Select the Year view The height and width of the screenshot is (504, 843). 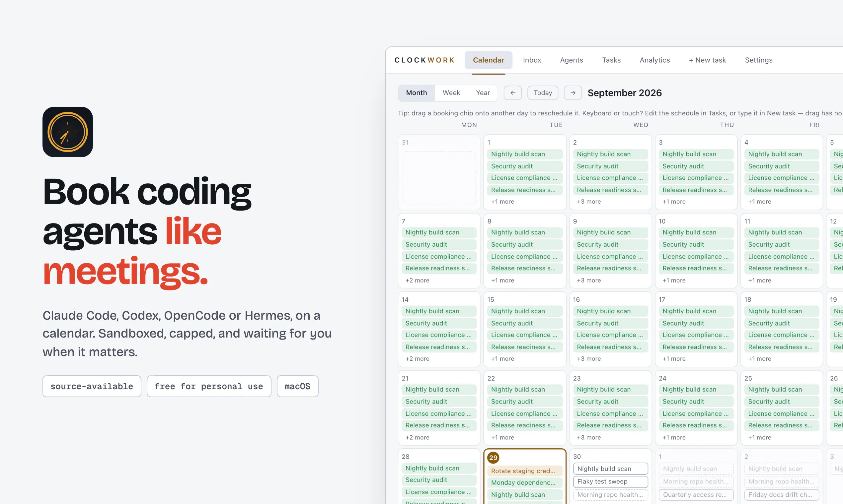point(483,93)
